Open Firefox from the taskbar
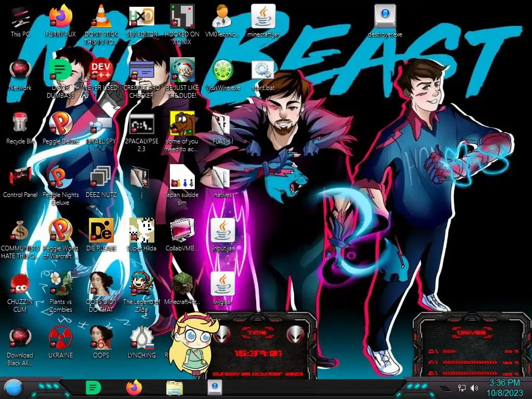The width and height of the screenshot is (532, 399). tap(134, 388)
